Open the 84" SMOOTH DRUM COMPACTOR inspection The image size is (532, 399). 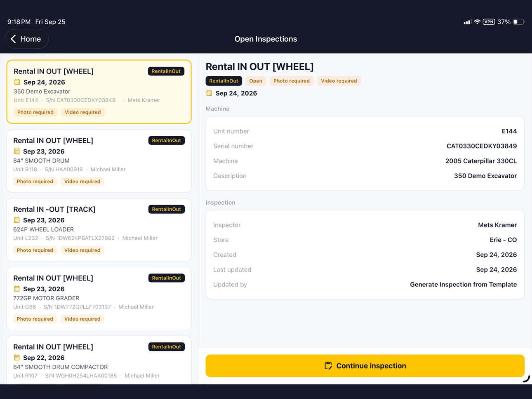point(99,360)
